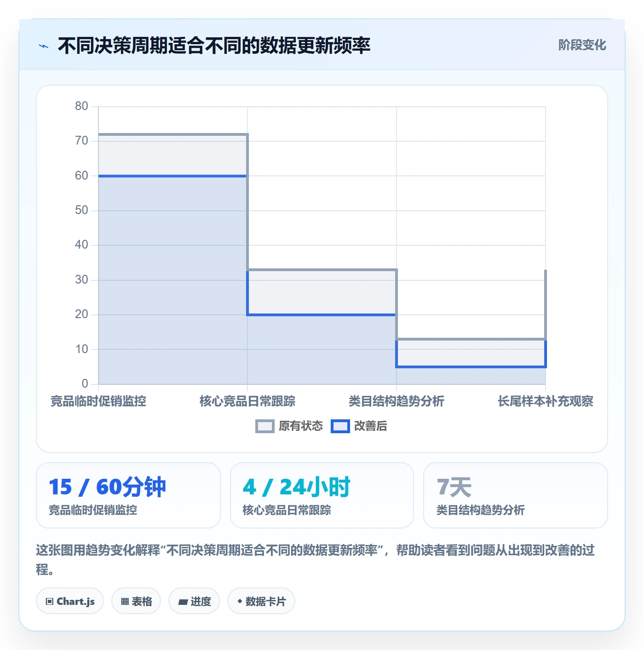Screen dimensions: 644x650
Task: Click the 原有状态 legend text
Action: click(x=301, y=426)
